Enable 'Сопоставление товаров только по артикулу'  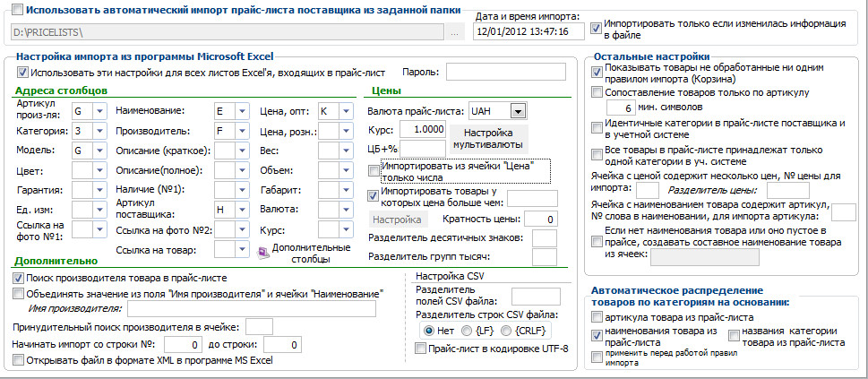point(597,91)
